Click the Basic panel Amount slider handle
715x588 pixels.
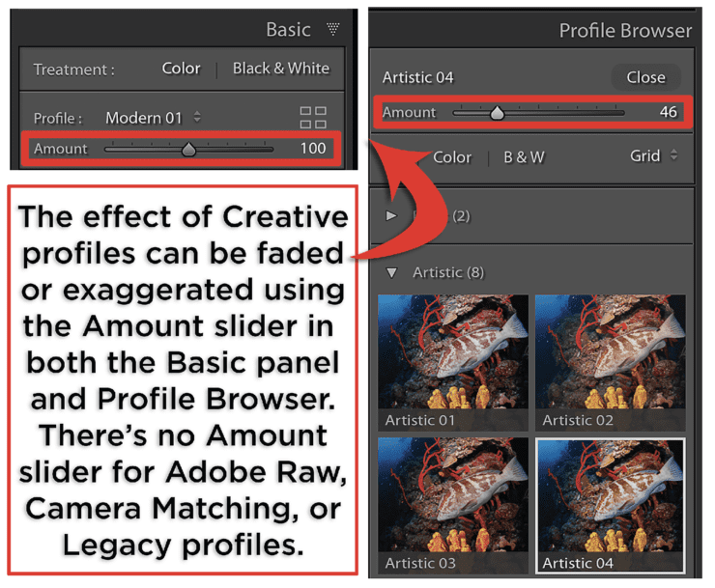[x=188, y=149]
